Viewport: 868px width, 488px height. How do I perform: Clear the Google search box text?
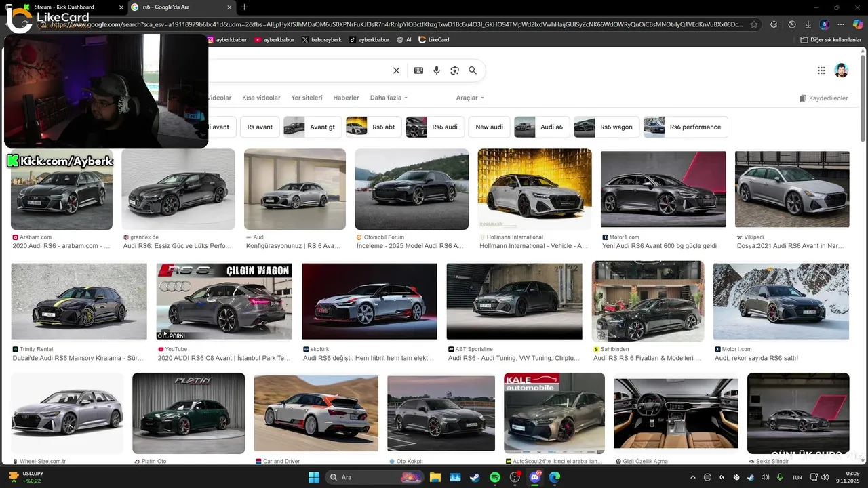click(397, 70)
